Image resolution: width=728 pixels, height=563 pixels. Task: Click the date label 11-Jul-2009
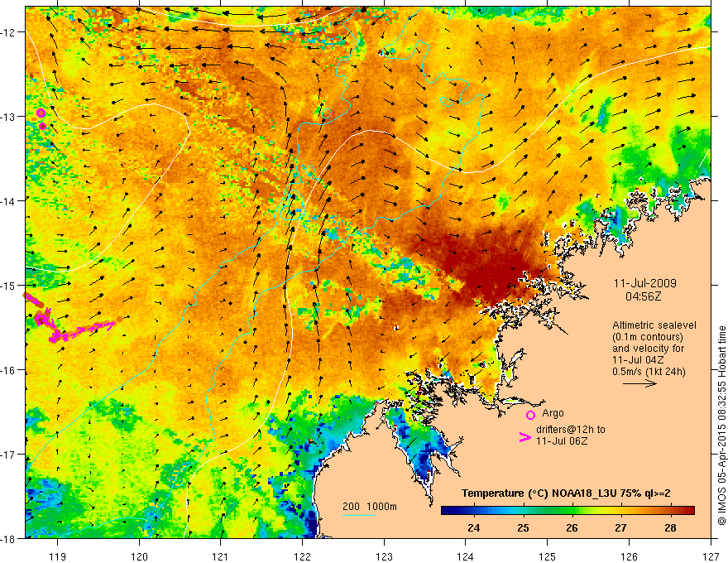coord(644,283)
